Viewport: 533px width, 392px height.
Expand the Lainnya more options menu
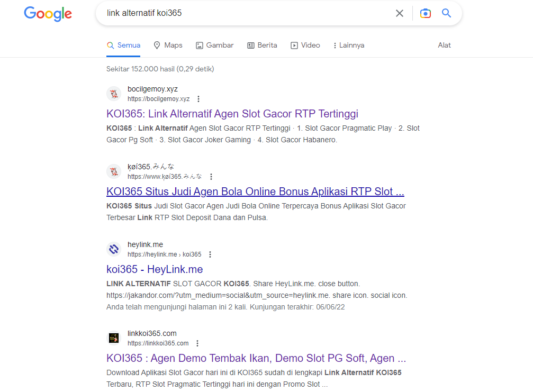point(348,45)
